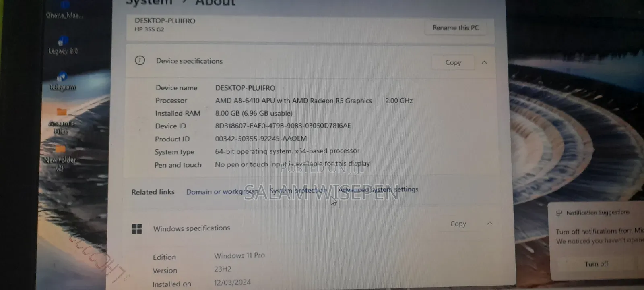
Task: Copy the Windows specifications
Action: [x=458, y=224]
